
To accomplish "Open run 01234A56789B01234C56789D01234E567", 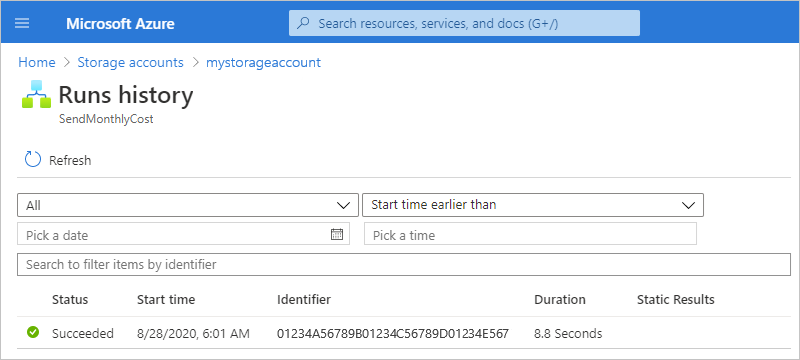I will (x=393, y=333).
